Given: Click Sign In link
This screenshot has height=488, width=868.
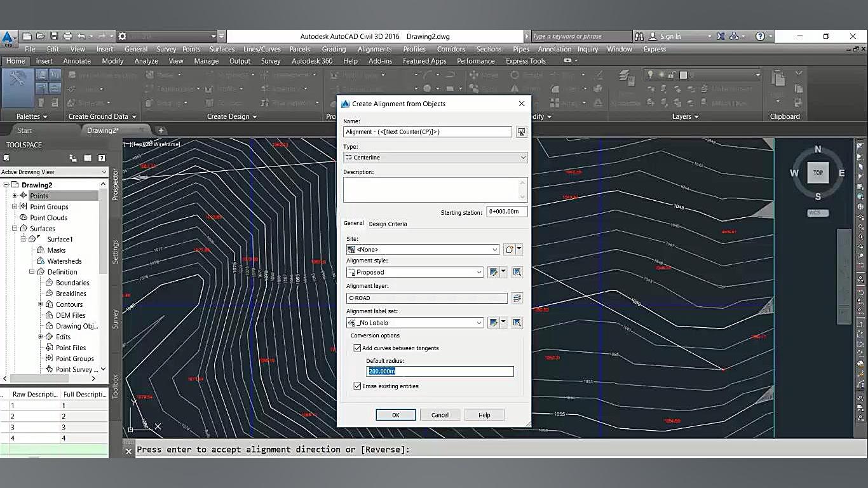Looking at the screenshot, I should point(670,36).
